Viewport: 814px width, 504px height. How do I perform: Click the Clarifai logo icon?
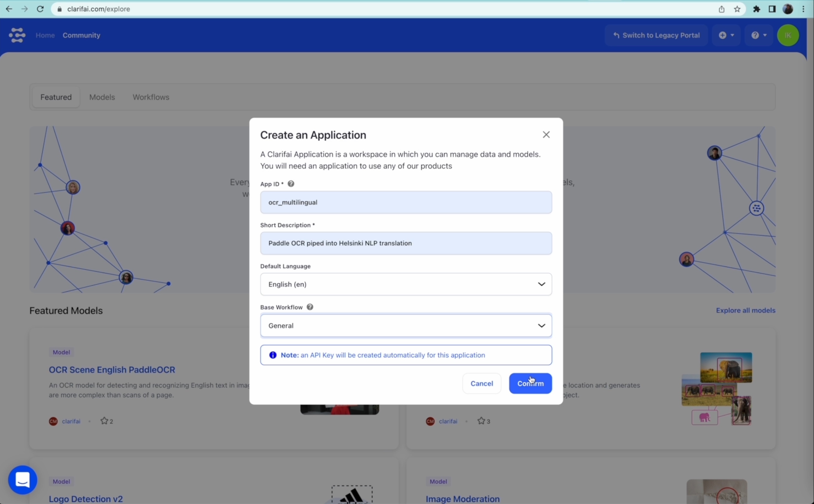point(17,35)
